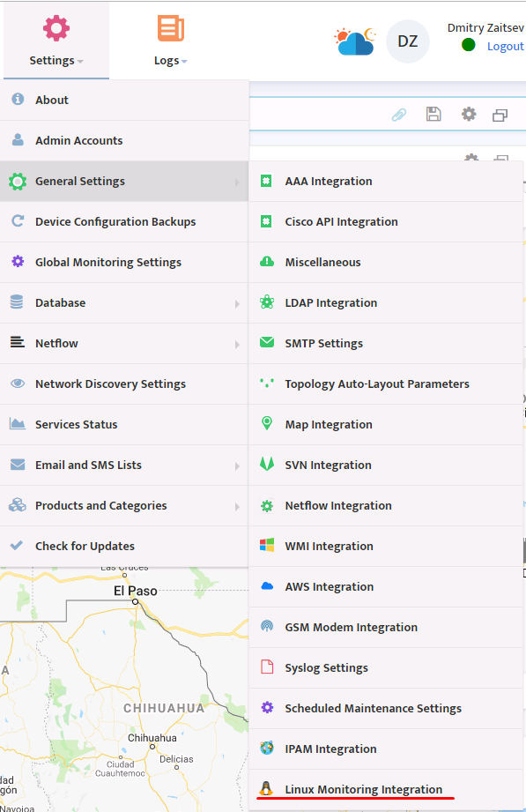
Task: Open the Settings gear menu
Action: click(56, 41)
